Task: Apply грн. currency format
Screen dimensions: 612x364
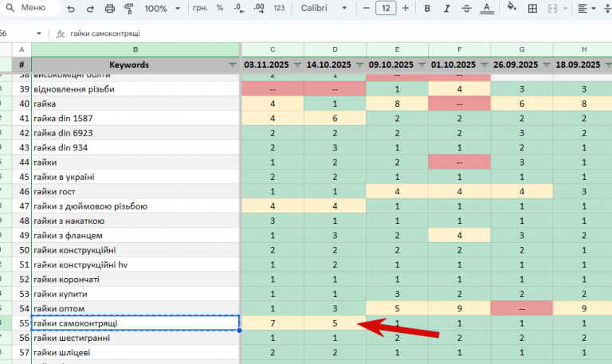Action: pos(200,8)
